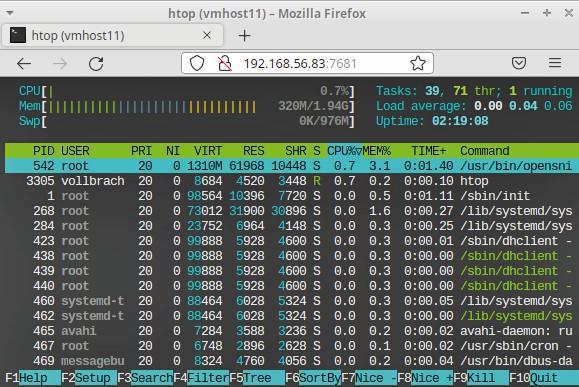
Task: Sort by PRI column header
Action: click(141, 151)
